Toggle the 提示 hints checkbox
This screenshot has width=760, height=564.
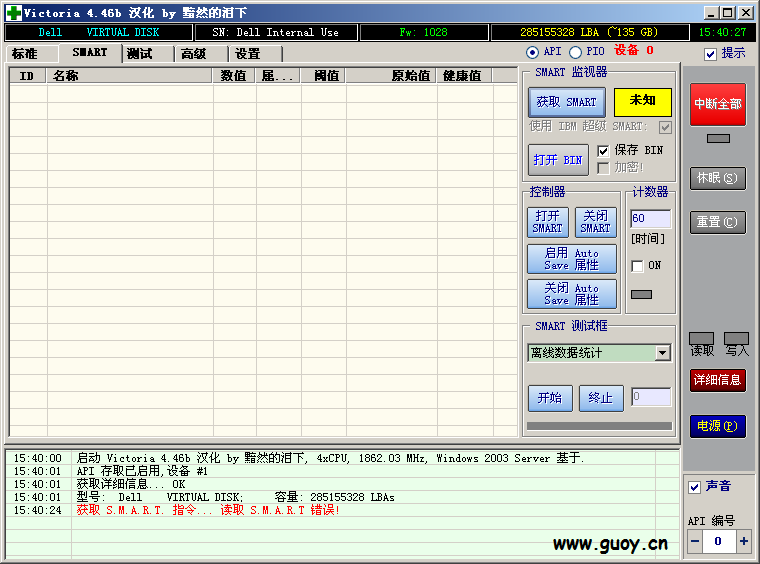(x=711, y=54)
